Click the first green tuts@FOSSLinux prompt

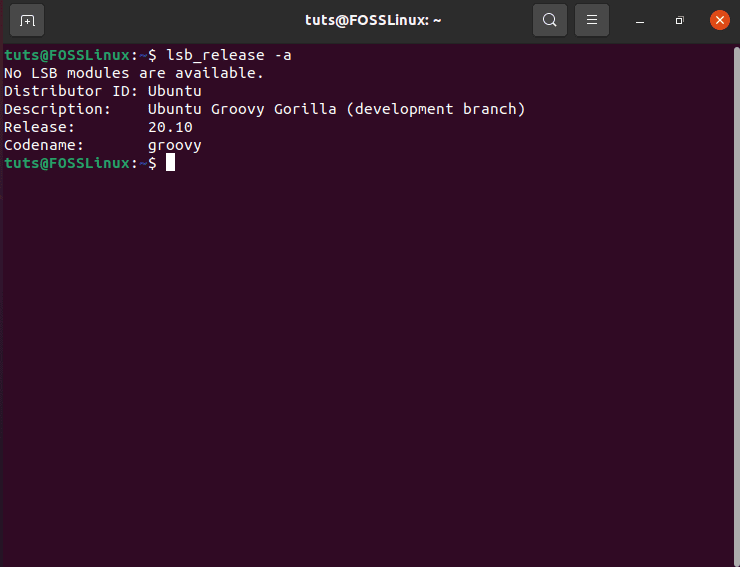67,55
